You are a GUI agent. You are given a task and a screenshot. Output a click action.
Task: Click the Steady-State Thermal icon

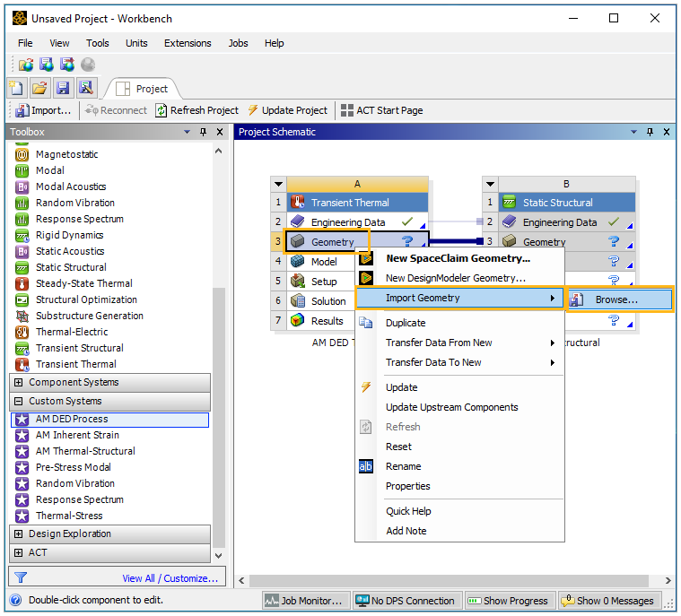pos(22,283)
